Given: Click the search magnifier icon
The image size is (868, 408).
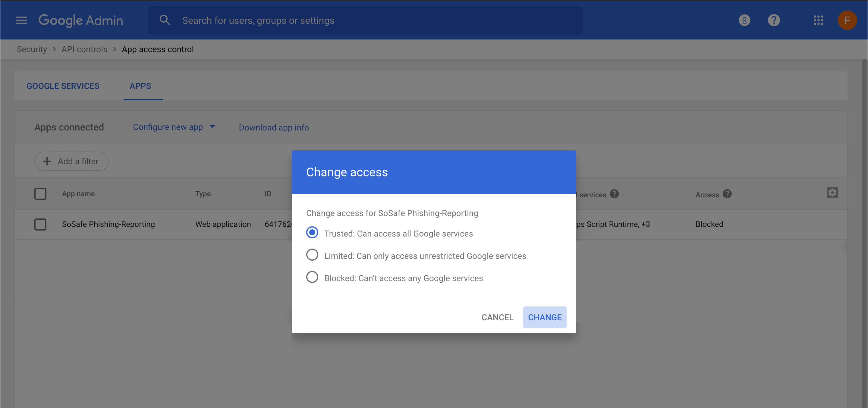Looking at the screenshot, I should pyautogui.click(x=165, y=20).
